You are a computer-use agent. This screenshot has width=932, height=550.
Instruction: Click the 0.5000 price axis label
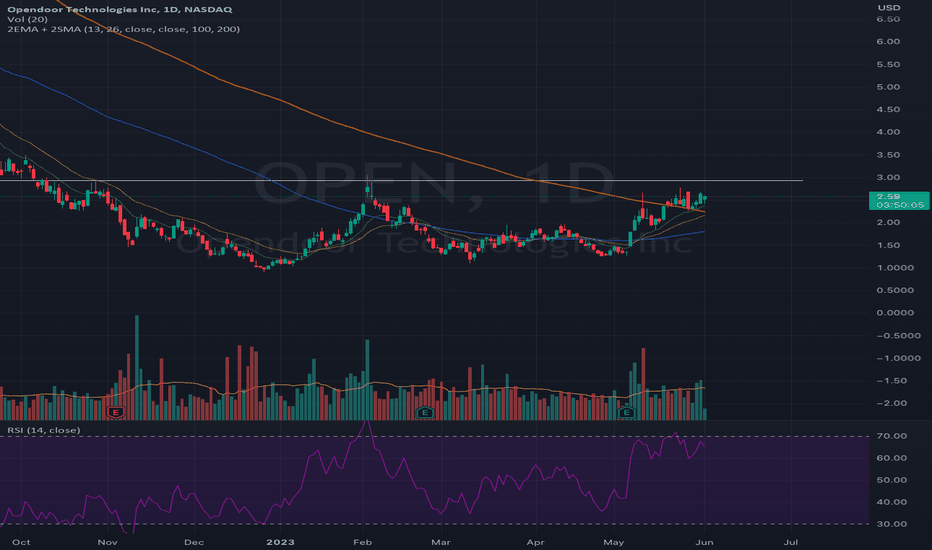(895, 290)
